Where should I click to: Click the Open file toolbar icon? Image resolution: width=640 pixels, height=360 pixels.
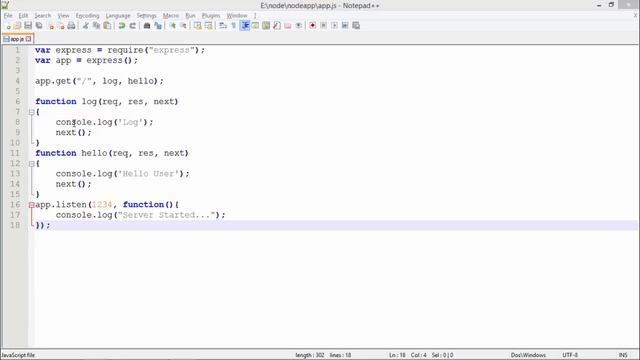(17, 26)
